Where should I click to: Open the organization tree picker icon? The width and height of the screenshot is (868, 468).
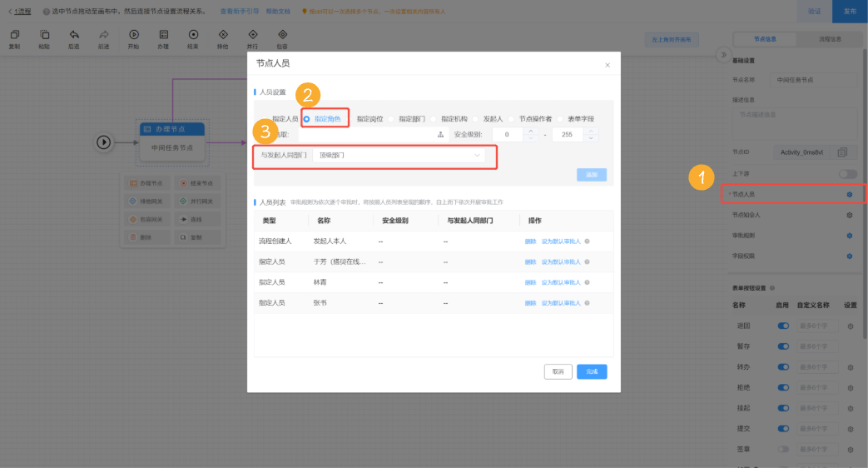(x=440, y=135)
